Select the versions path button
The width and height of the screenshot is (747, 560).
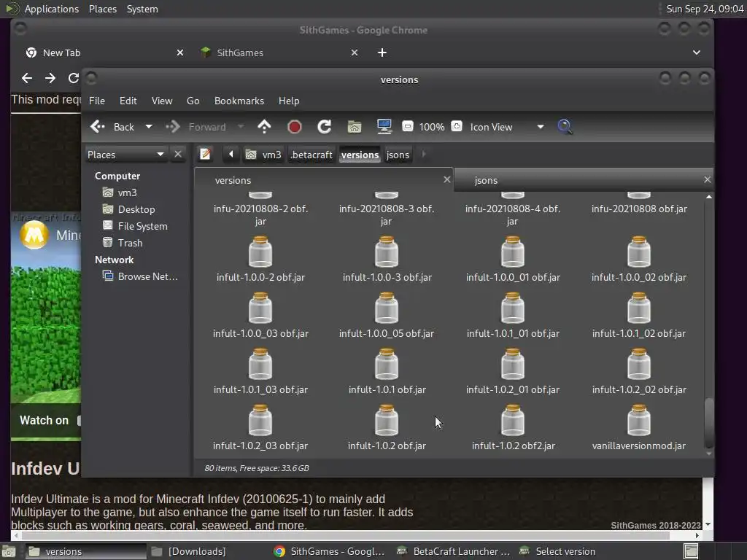coord(360,155)
